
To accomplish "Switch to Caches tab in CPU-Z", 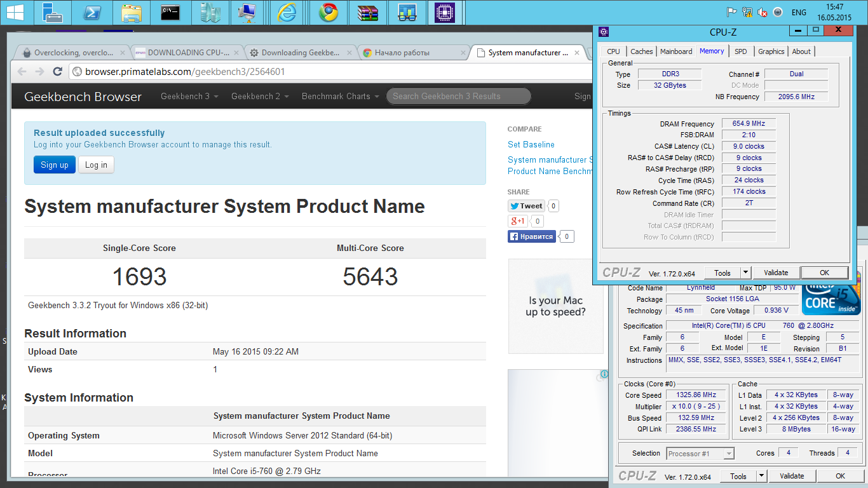I will pyautogui.click(x=642, y=51).
